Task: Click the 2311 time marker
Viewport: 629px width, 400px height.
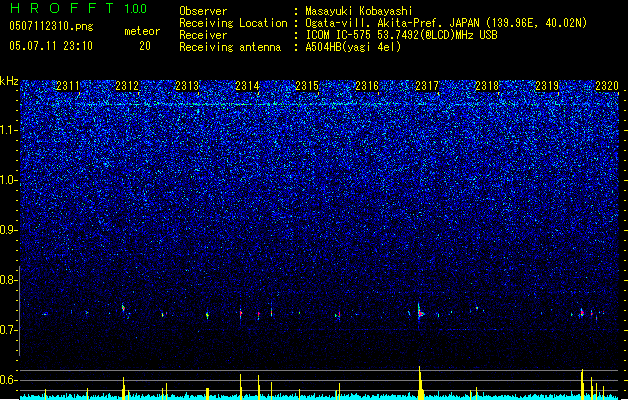Action: pyautogui.click(x=67, y=86)
